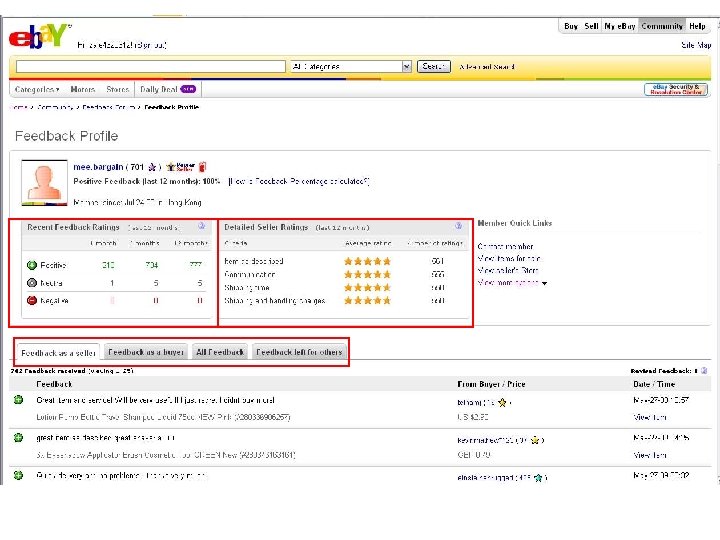720x540 pixels.
Task: Click the Shipping time star rating
Action: pyautogui.click(x=367, y=288)
